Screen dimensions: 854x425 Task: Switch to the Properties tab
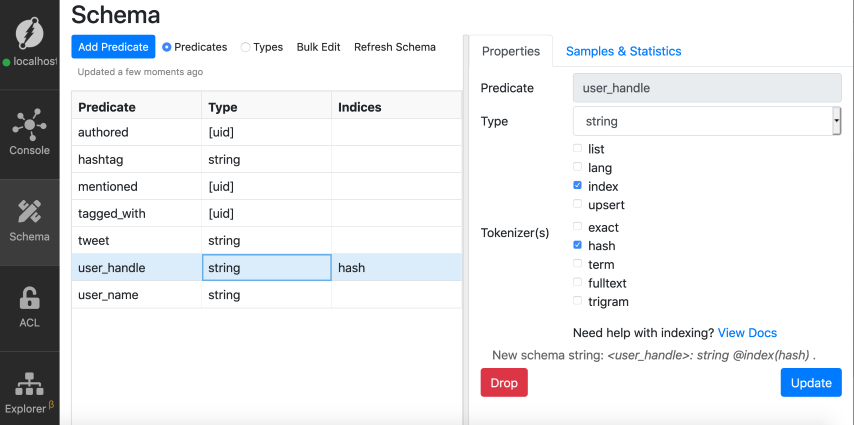coord(510,51)
